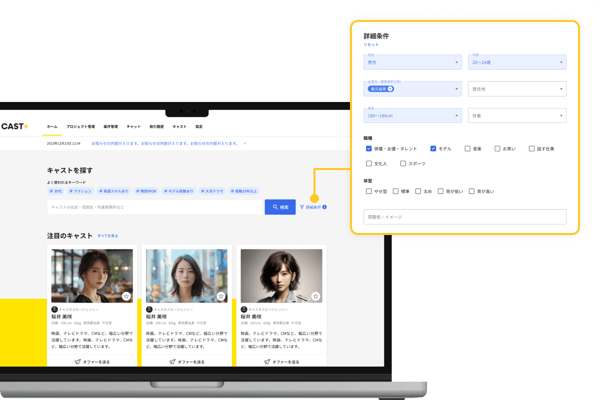Uncheck the モデル checkbox
Image resolution: width=600 pixels, height=400 pixels.
(x=433, y=148)
